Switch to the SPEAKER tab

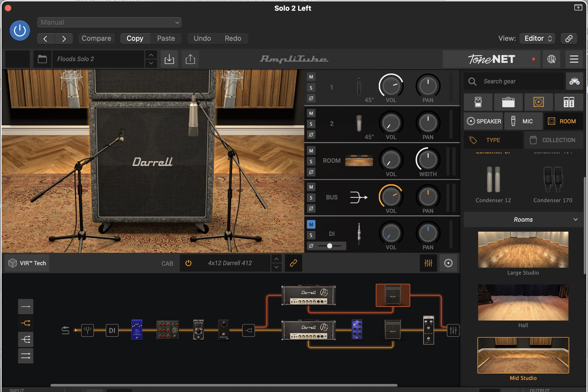click(484, 121)
